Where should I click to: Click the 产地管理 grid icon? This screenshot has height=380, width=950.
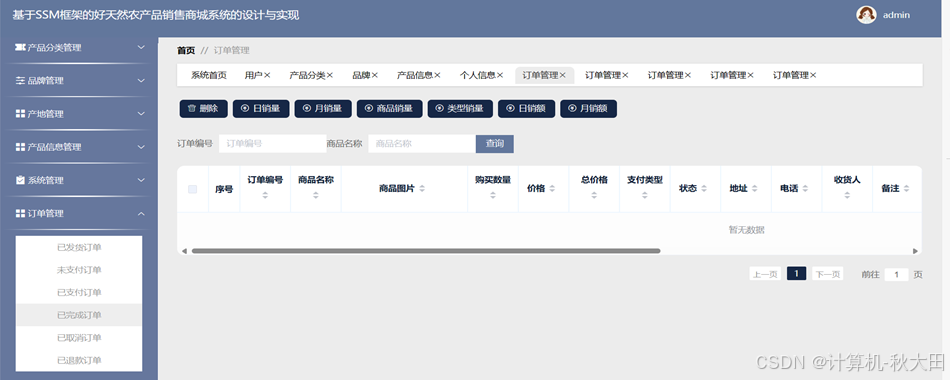coord(20,114)
